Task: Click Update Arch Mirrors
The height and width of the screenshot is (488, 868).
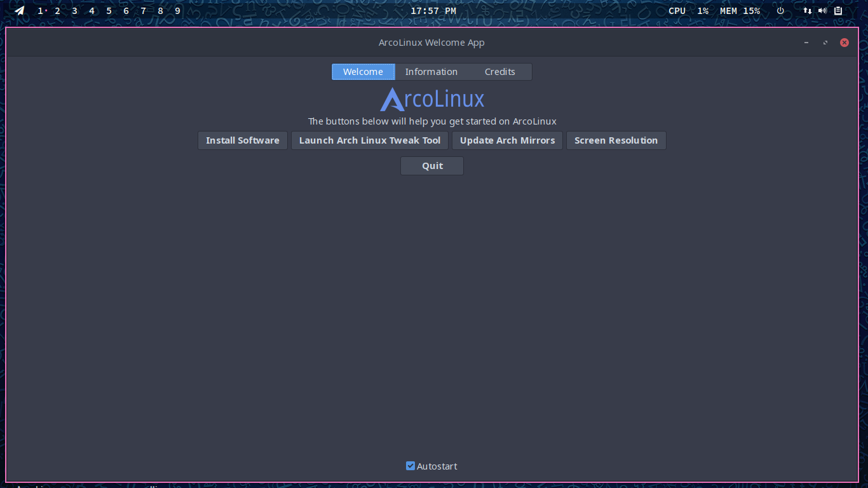Action: pos(508,140)
